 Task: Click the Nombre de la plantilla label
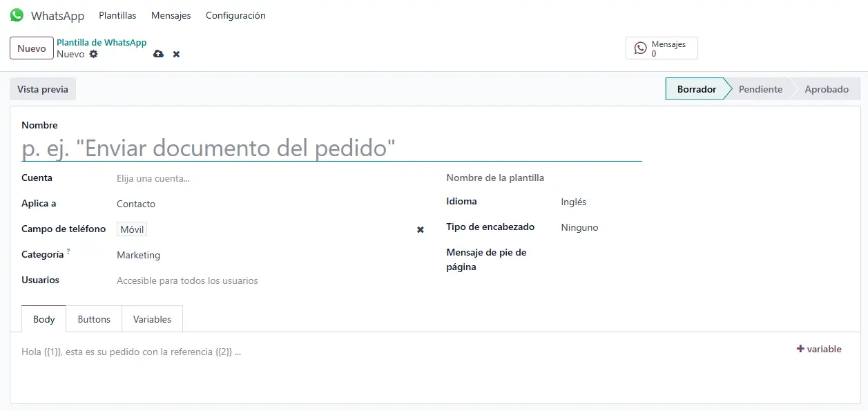(x=495, y=178)
